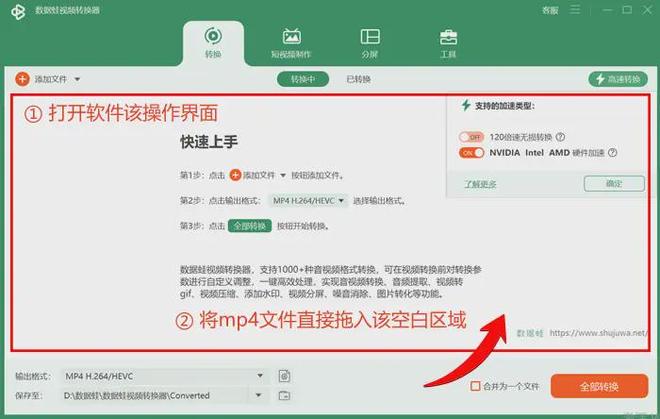The height and width of the screenshot is (419, 660).
Task: Click the dropdown arrow beside step 1 添加文件
Action: (x=283, y=175)
